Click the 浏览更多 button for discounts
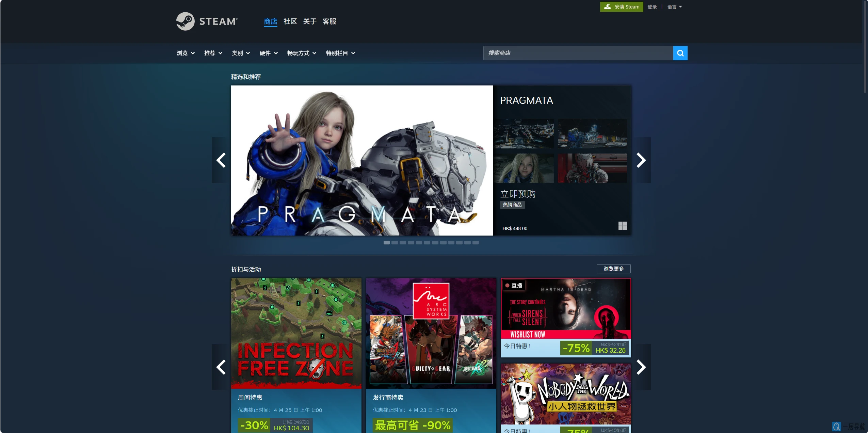 click(614, 269)
